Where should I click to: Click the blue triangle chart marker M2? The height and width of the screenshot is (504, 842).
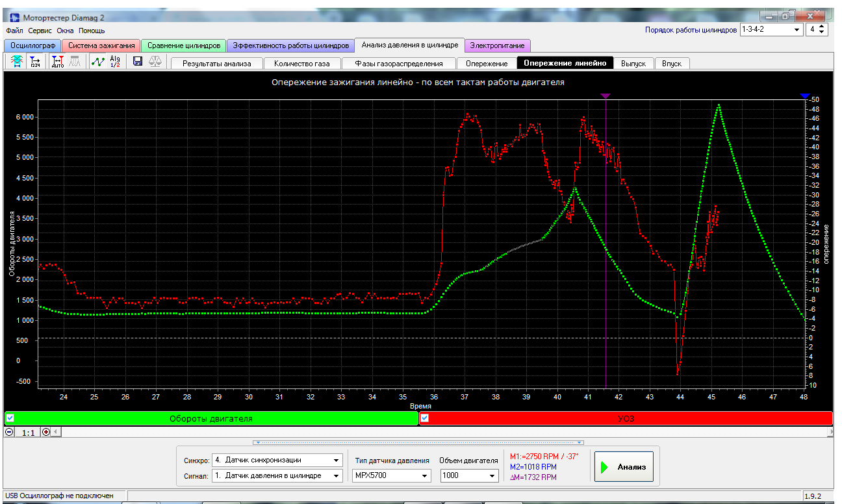(x=805, y=96)
